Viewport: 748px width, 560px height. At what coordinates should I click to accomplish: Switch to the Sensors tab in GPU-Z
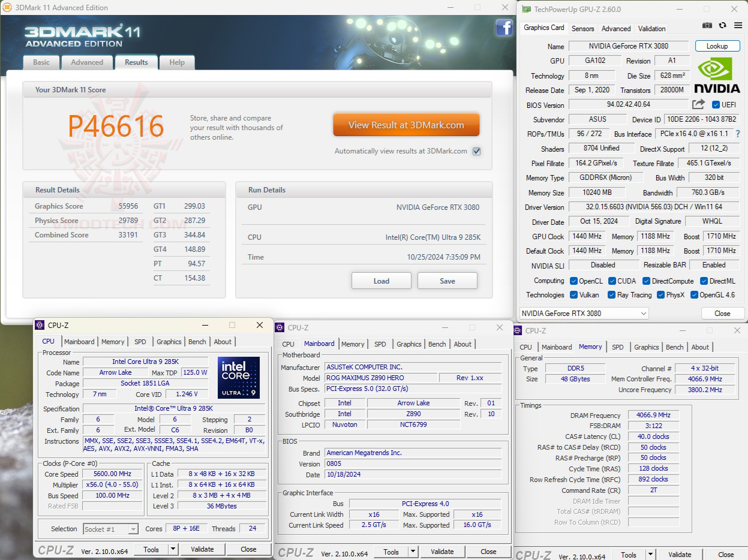click(x=582, y=28)
